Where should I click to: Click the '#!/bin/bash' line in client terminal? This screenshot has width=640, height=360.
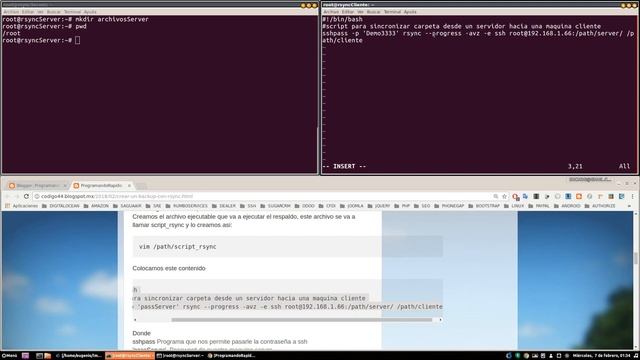[342, 19]
